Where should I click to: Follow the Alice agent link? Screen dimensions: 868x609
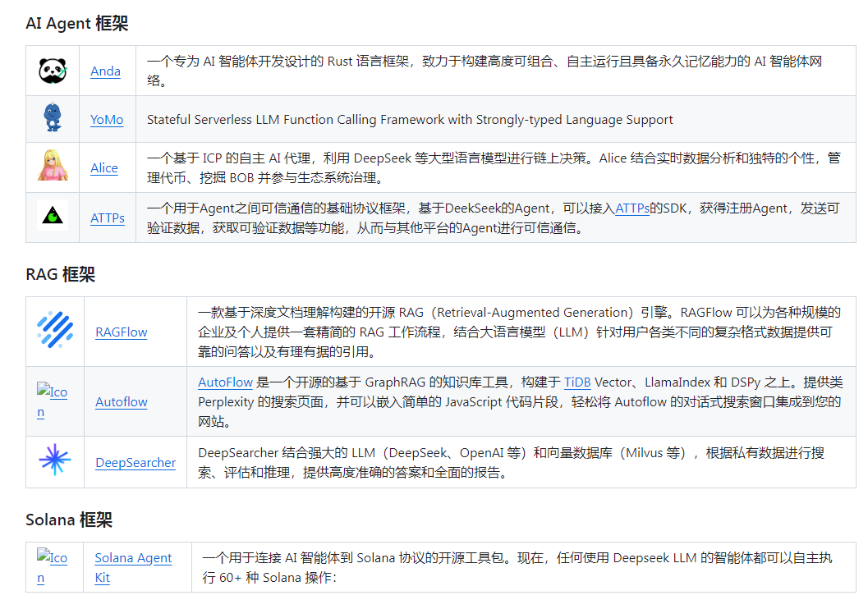104,167
